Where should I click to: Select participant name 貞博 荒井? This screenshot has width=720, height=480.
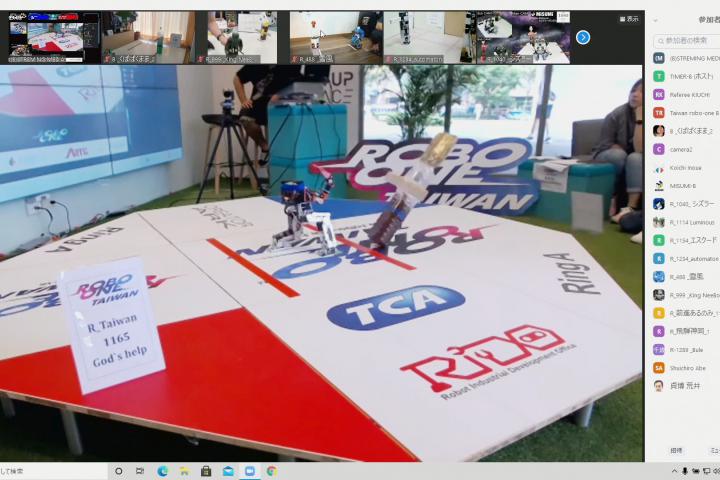(x=685, y=386)
